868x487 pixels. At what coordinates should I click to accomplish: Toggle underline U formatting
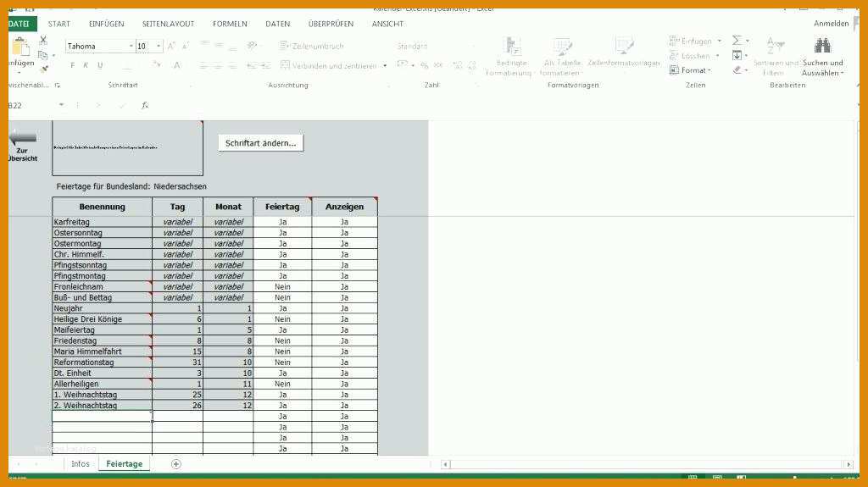click(100, 65)
